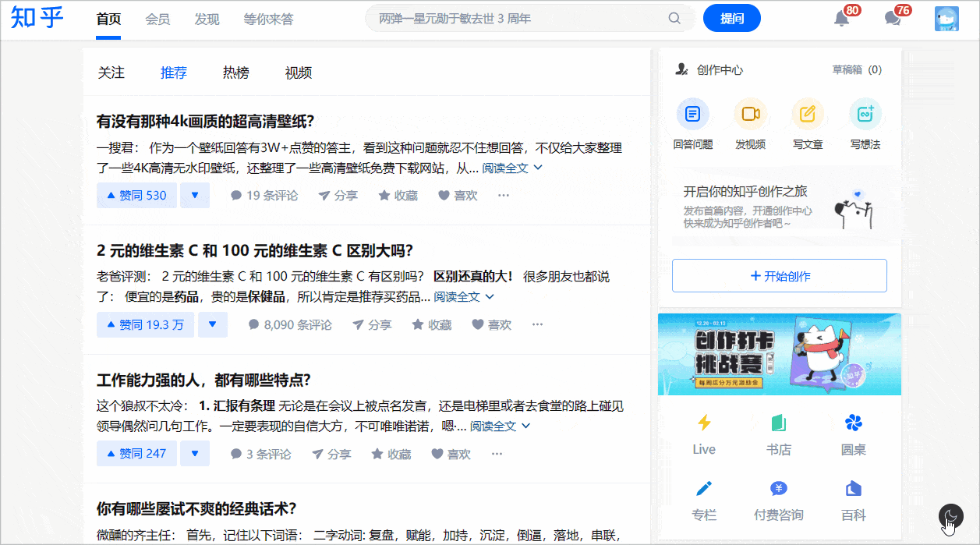Open the more options ellipsis on the wallpaper answer

pos(504,196)
